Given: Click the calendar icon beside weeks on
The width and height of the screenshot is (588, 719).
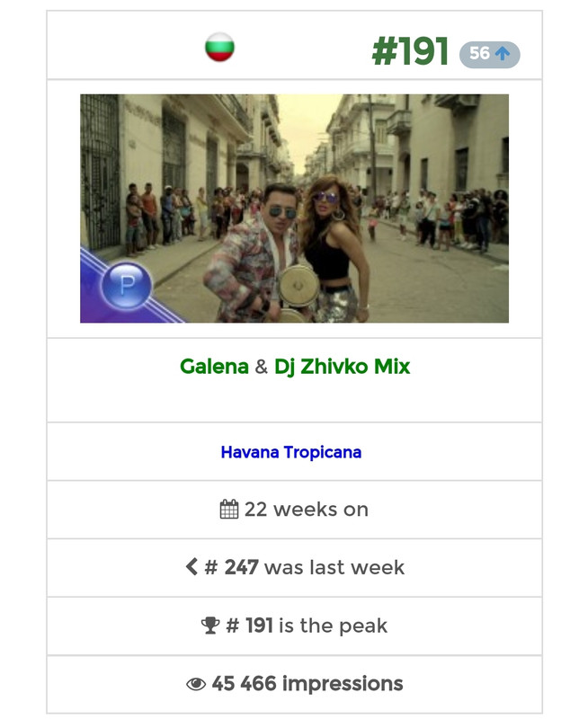Looking at the screenshot, I should pos(229,509).
